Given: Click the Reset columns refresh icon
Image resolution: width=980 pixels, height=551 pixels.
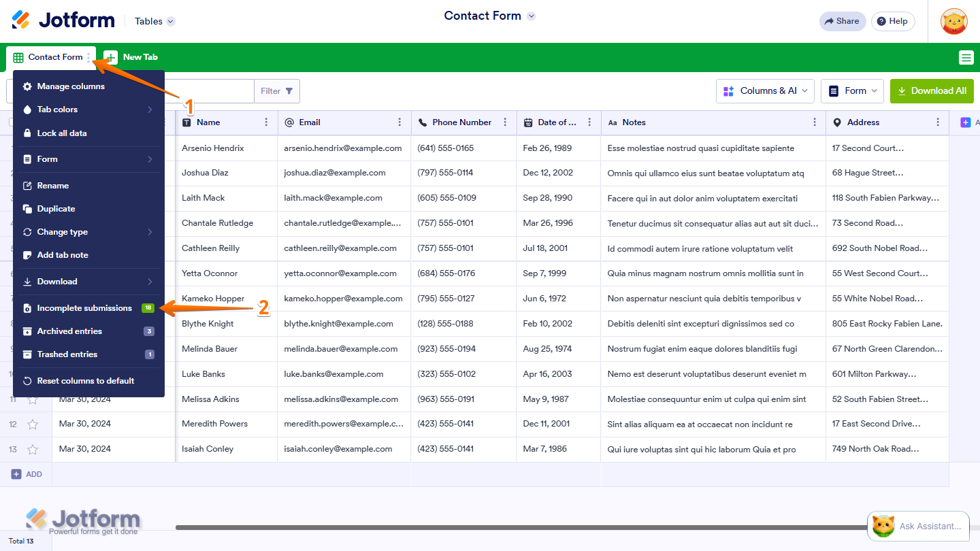Looking at the screenshot, I should tap(27, 381).
